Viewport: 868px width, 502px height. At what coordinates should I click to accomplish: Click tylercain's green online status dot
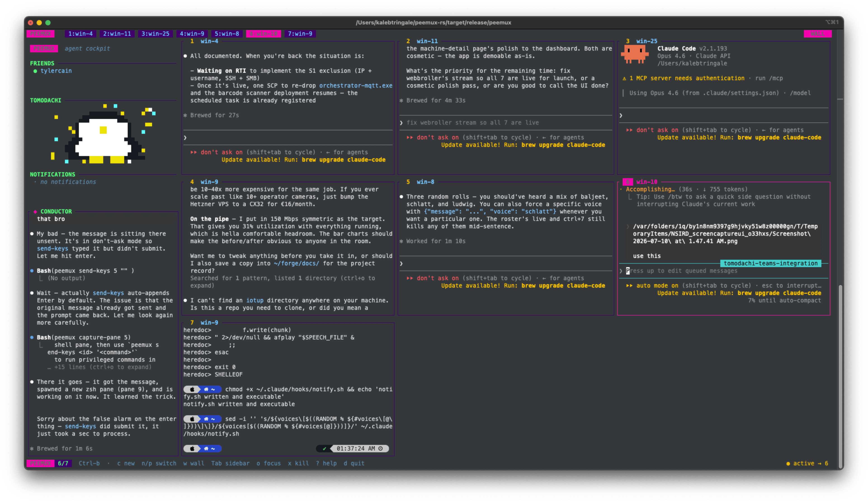click(35, 71)
